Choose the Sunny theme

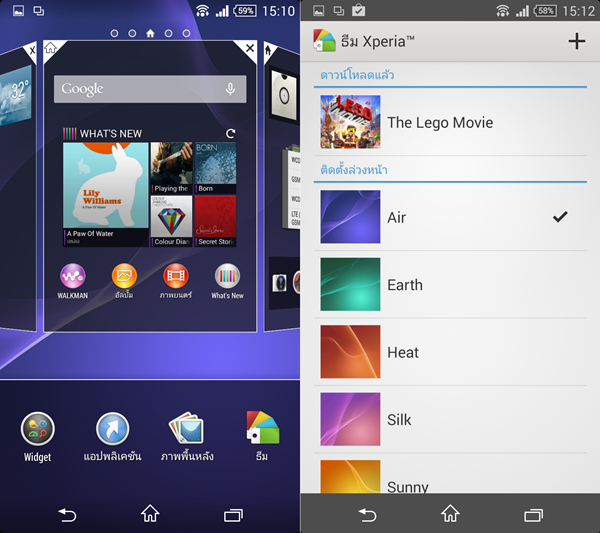pyautogui.click(x=450, y=474)
